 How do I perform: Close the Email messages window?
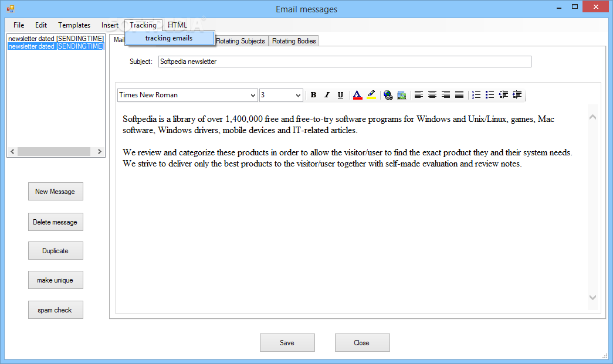click(596, 6)
